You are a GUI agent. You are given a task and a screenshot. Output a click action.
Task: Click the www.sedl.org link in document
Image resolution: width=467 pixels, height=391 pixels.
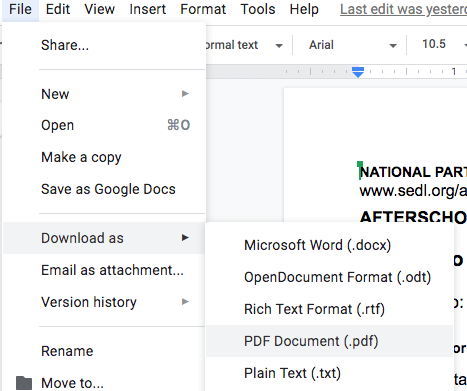(413, 191)
